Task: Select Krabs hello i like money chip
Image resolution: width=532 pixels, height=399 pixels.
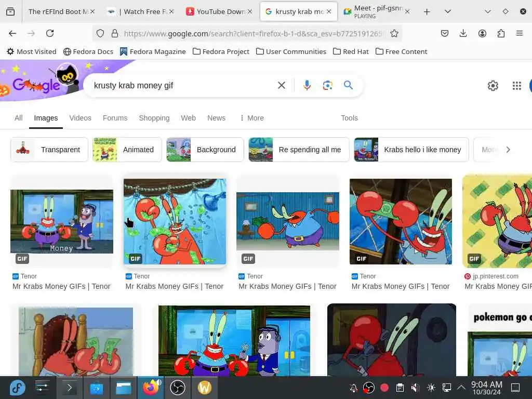Action: click(411, 150)
